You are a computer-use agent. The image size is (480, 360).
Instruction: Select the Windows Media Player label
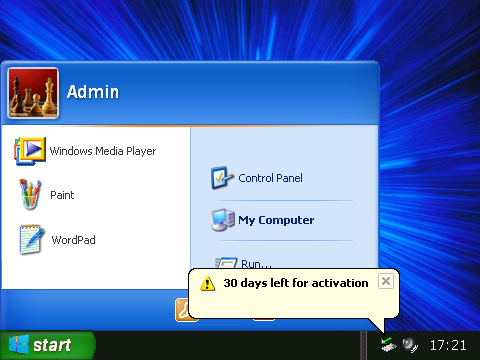(103, 151)
